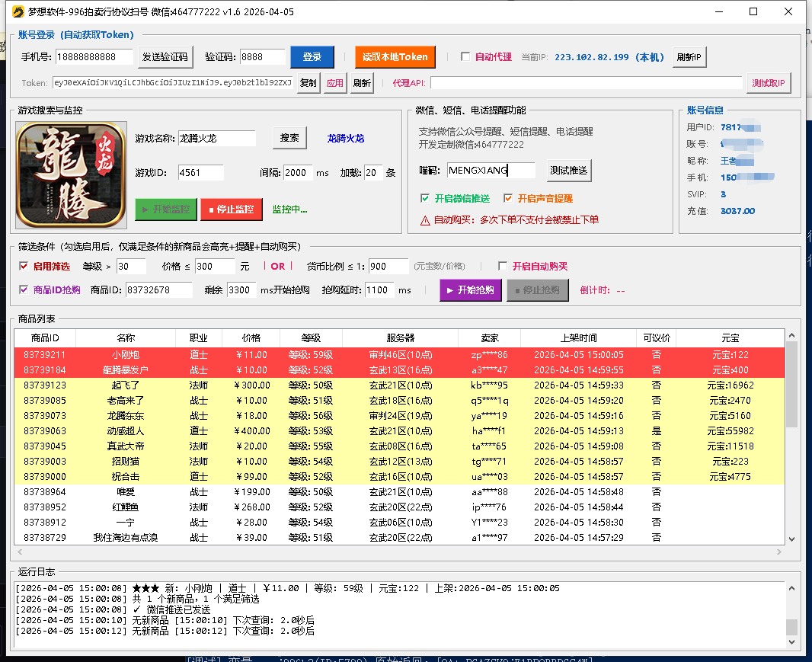This screenshot has width=812, height=662.
Task: Sort by the 服务器 column header
Action: click(x=401, y=337)
